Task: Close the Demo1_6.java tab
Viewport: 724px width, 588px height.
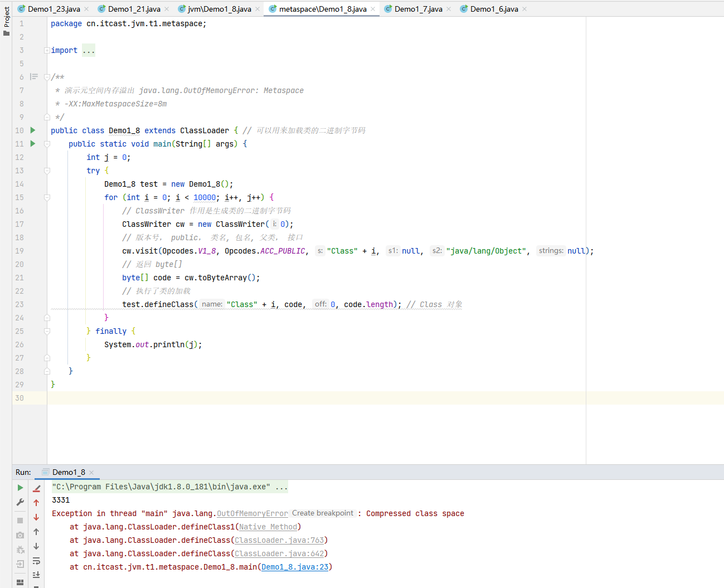Action: pyautogui.click(x=524, y=9)
